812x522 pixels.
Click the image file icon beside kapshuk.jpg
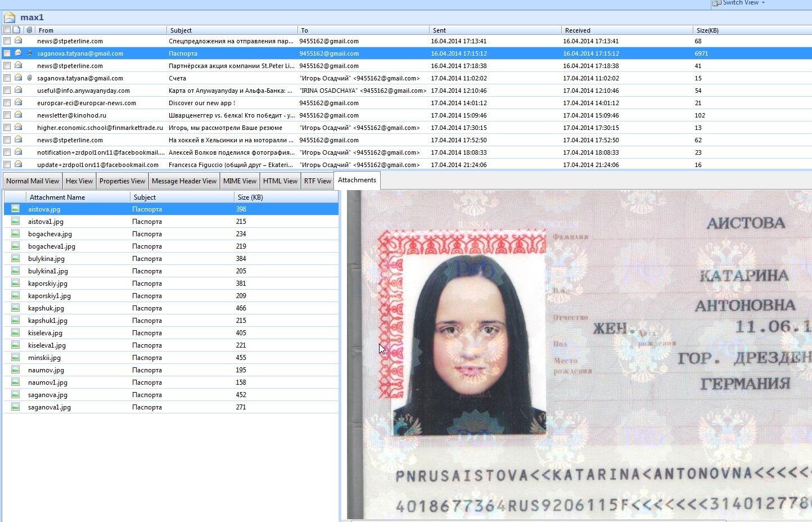click(15, 308)
